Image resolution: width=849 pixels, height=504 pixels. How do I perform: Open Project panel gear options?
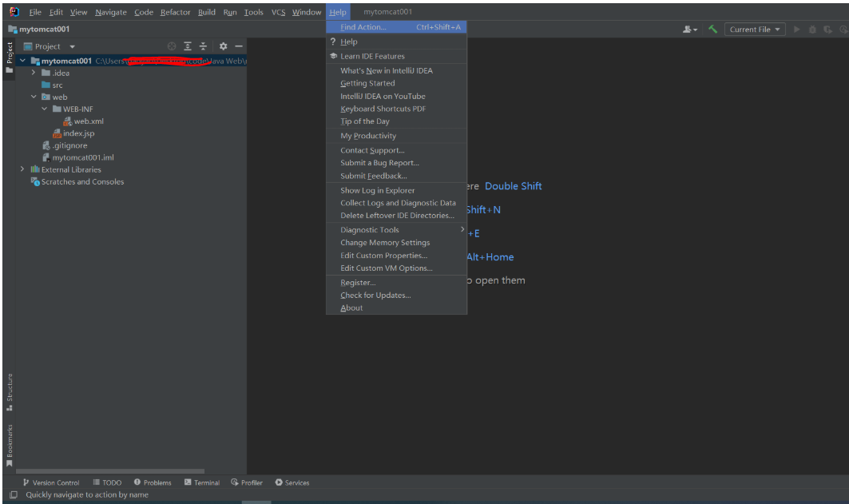pyautogui.click(x=223, y=46)
